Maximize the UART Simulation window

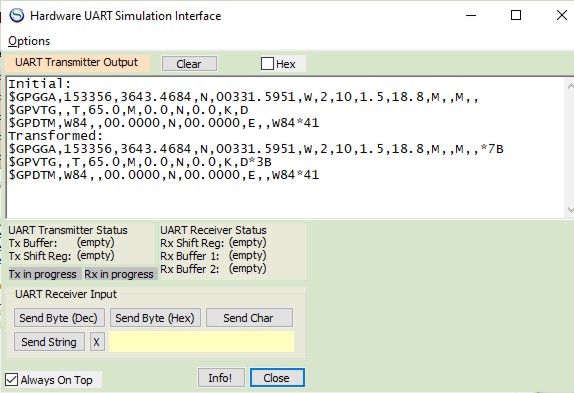pyautogui.click(x=516, y=15)
